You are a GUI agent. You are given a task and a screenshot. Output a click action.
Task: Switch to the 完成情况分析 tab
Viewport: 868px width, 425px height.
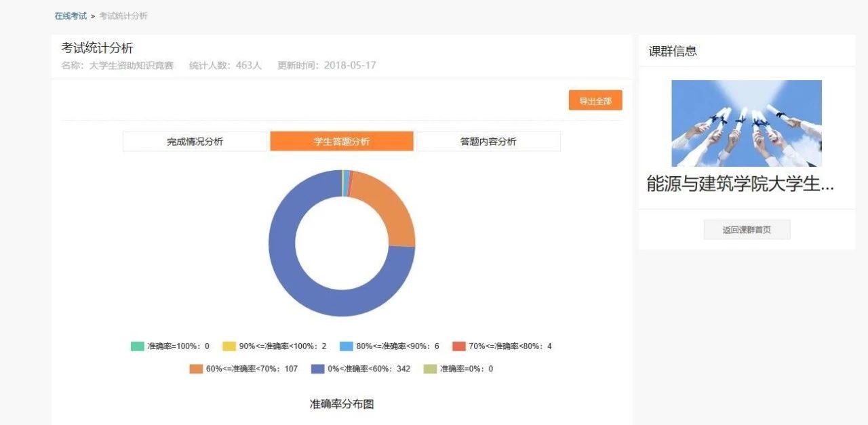195,142
